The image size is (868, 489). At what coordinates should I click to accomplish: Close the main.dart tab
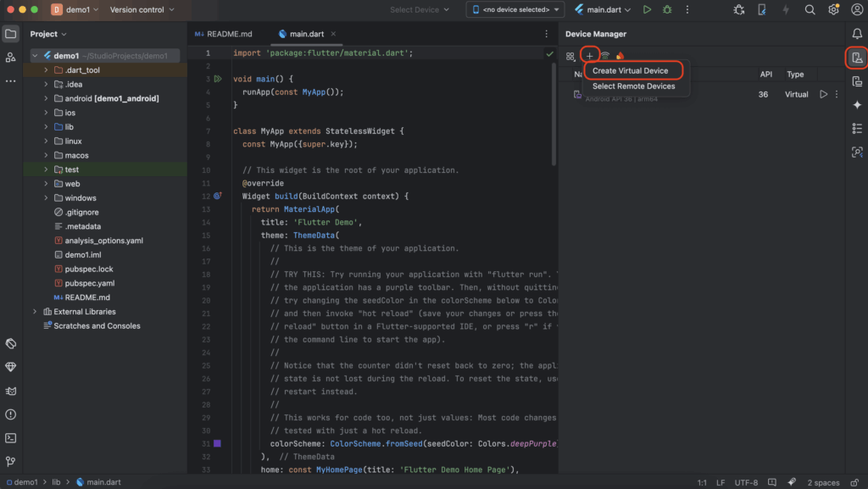pos(333,34)
